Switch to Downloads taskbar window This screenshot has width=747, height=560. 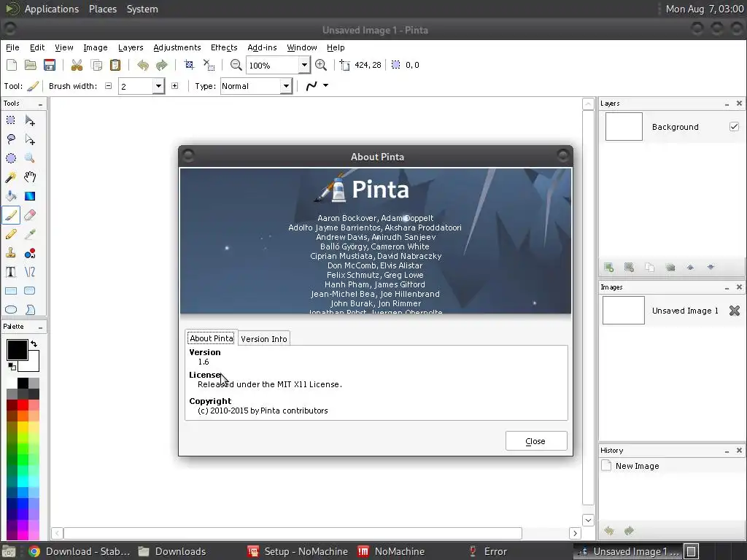[172, 551]
